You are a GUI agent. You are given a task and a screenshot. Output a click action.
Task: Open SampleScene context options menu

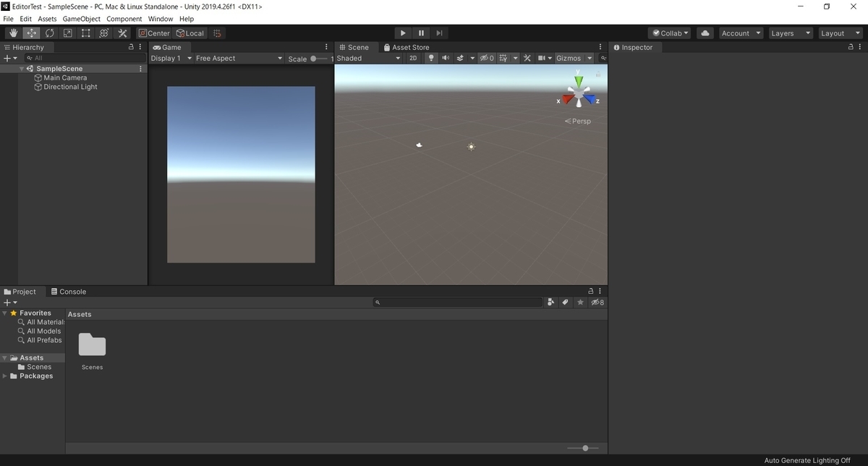(140, 69)
